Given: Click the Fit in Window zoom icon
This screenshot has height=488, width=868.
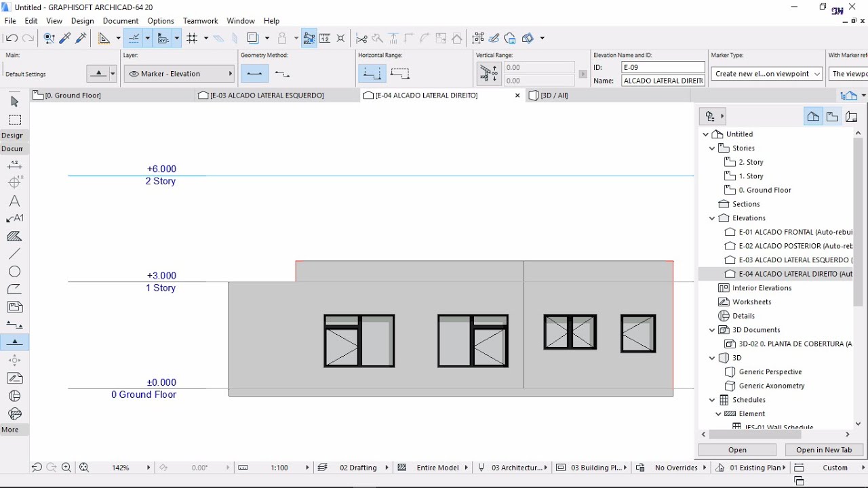Looking at the screenshot, I should [84, 467].
